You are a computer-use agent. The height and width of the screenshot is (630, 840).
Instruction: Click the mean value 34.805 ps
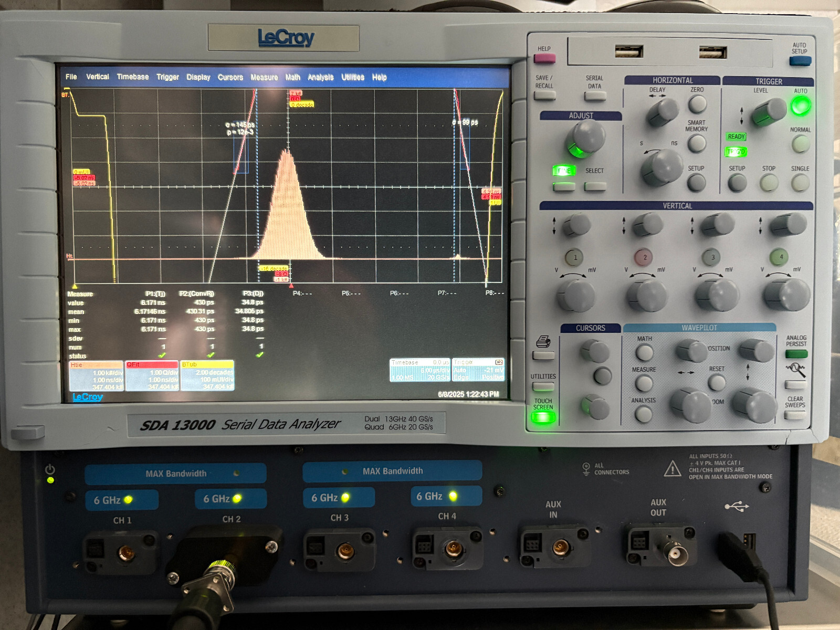249,311
